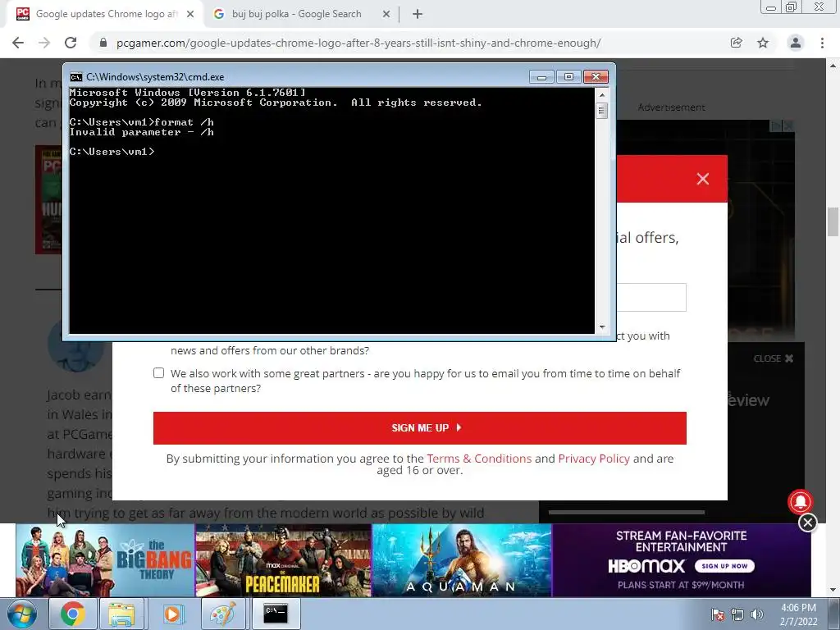
Task: Close the buj buj polka Google Search tab
Action: (386, 15)
